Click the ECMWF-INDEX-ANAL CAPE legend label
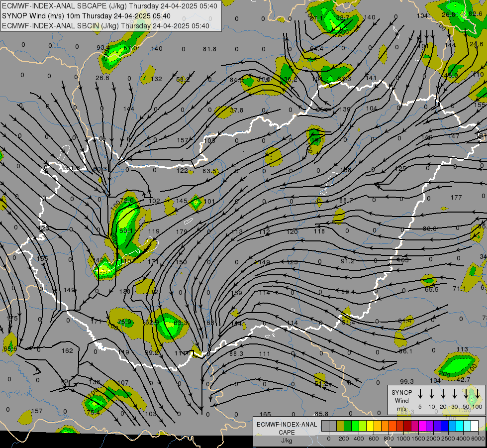 (287, 428)
